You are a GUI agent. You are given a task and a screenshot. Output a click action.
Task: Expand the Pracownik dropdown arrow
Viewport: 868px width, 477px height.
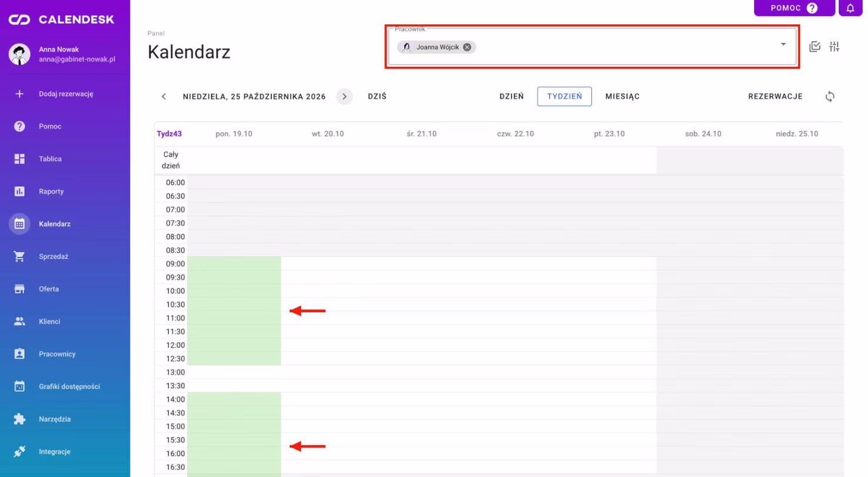click(x=783, y=45)
